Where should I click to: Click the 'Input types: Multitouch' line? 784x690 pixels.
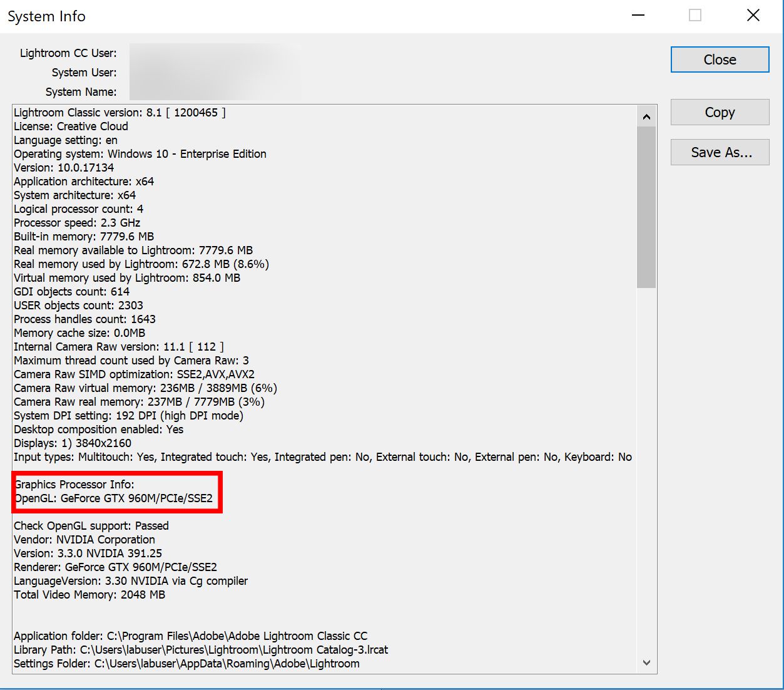pos(323,457)
